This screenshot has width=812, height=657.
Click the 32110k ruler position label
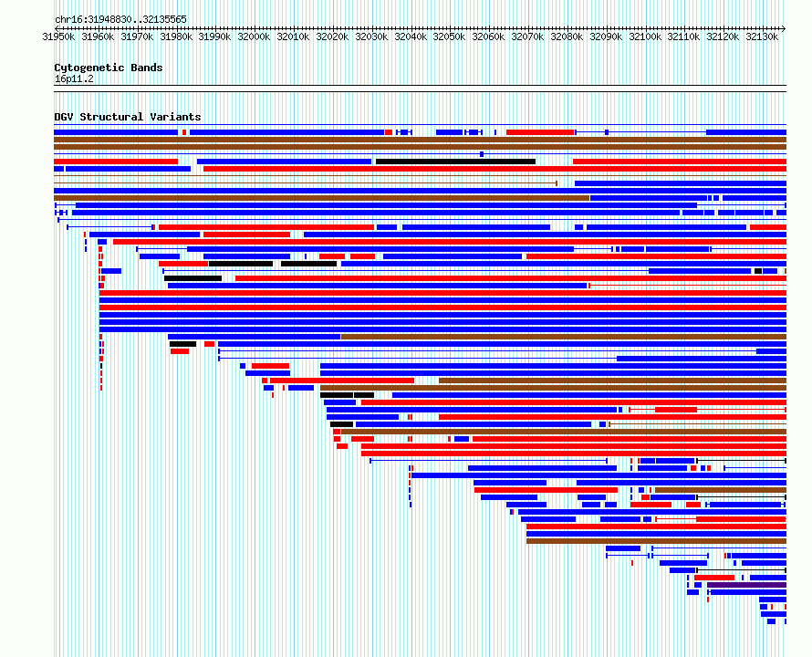coord(683,36)
